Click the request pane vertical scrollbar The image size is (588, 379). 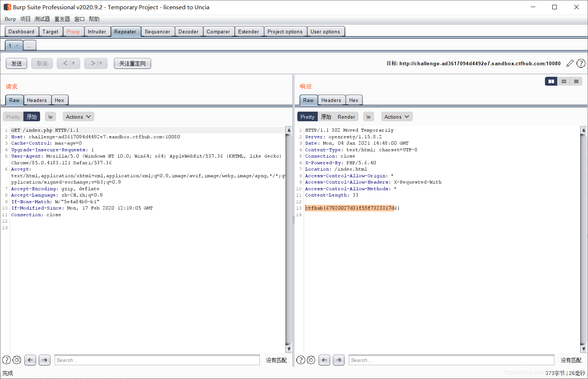(x=289, y=240)
